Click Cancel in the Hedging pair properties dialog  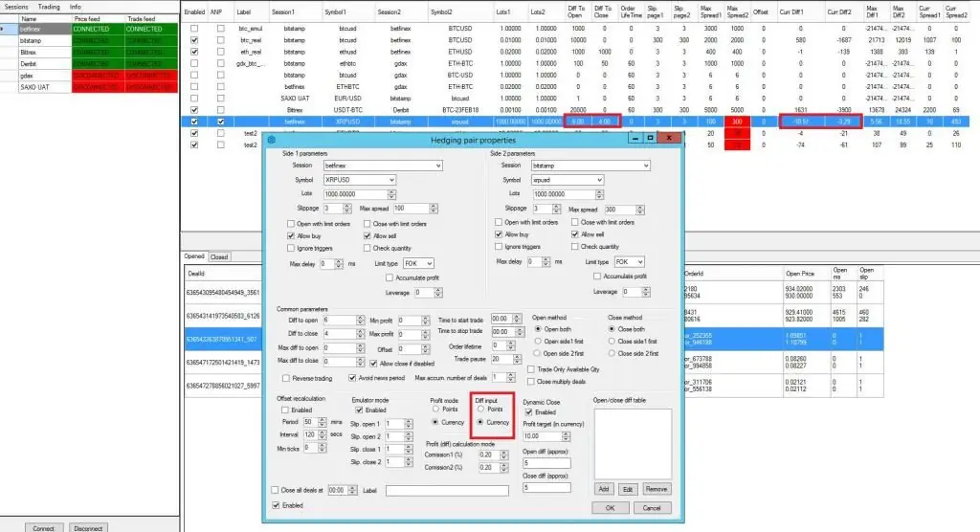tap(651, 508)
